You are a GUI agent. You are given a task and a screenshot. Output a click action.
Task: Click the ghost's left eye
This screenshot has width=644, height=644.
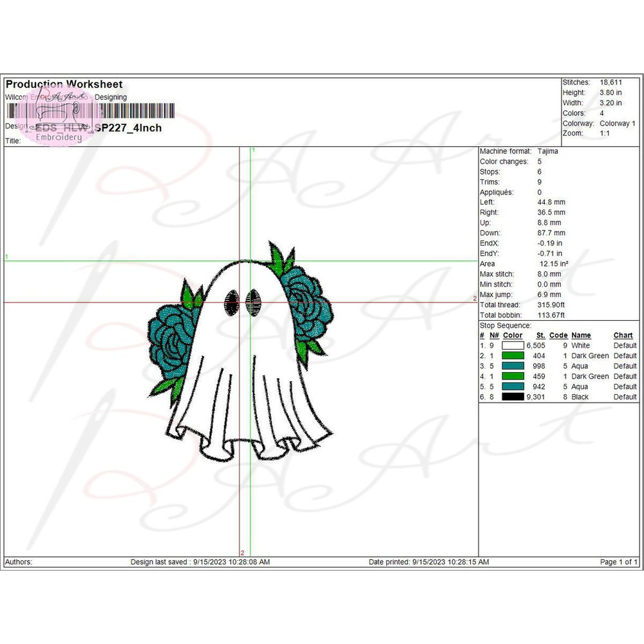(x=231, y=303)
